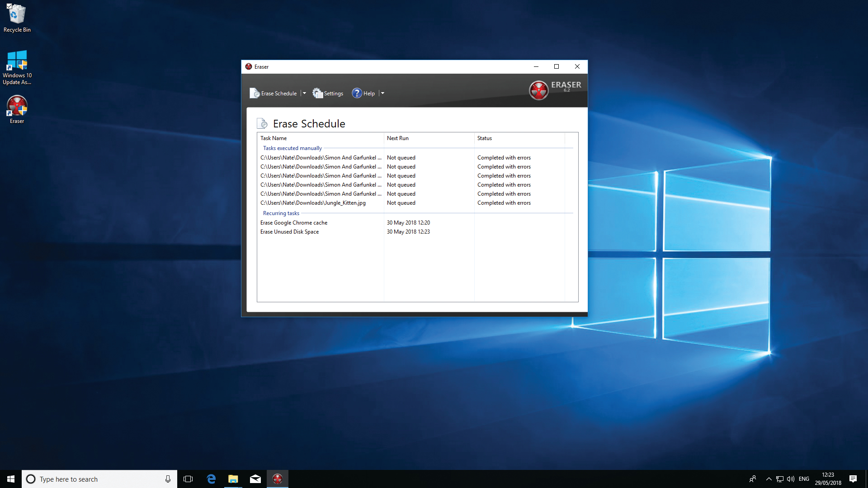Viewport: 868px width, 488px height.
Task: Select Jungle_Kitten.jpg manually executed task
Action: tap(313, 202)
